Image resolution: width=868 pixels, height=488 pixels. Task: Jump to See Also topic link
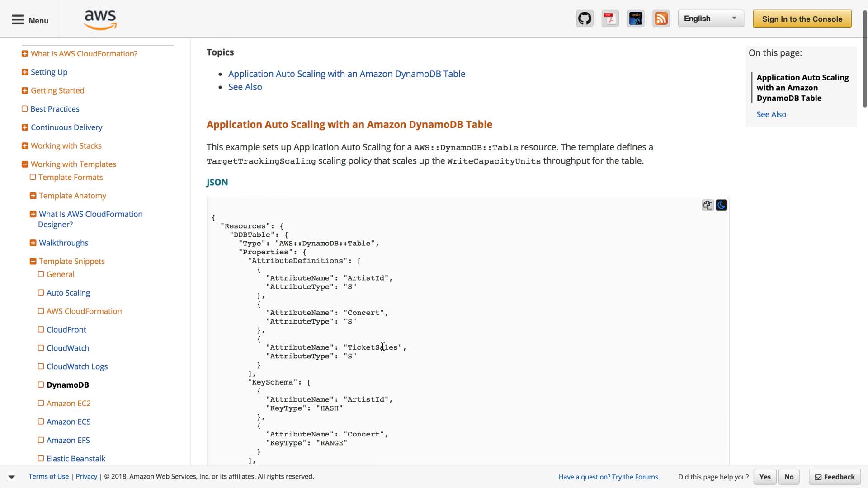point(245,87)
